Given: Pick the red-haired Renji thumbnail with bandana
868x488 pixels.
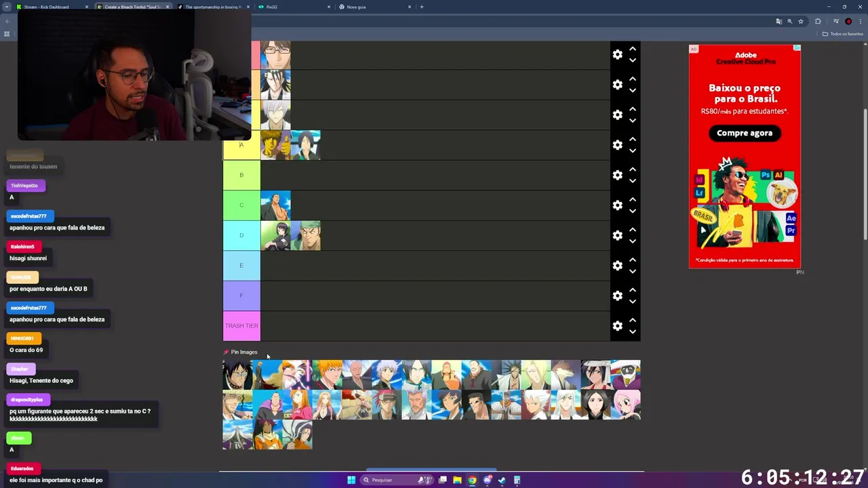Looking at the screenshot, I should pyautogui.click(x=387, y=405).
